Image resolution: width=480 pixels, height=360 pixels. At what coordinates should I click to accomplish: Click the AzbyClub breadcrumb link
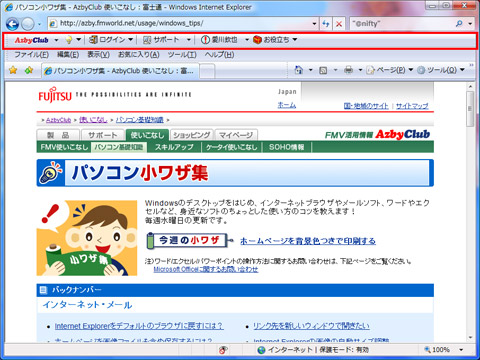(x=58, y=120)
